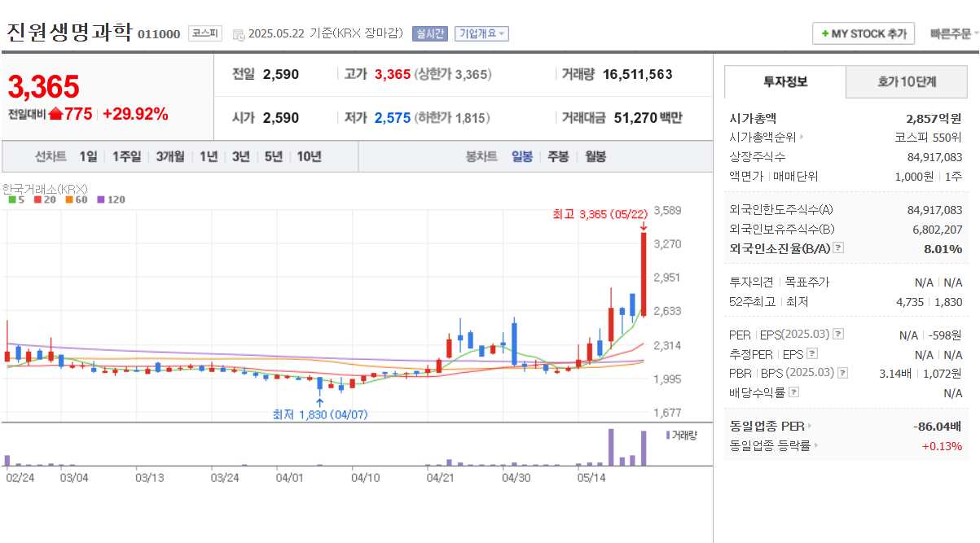Click the 거래량 value 16,511,563

click(x=638, y=74)
